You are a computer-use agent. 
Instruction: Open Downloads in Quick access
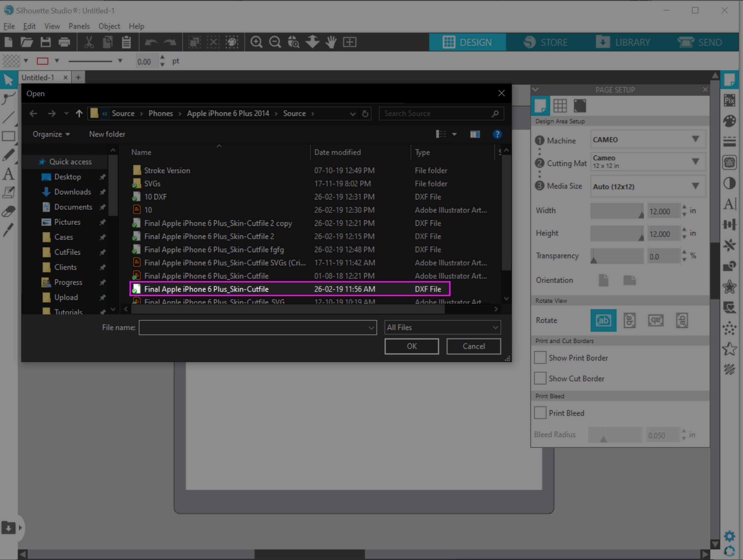tap(73, 192)
